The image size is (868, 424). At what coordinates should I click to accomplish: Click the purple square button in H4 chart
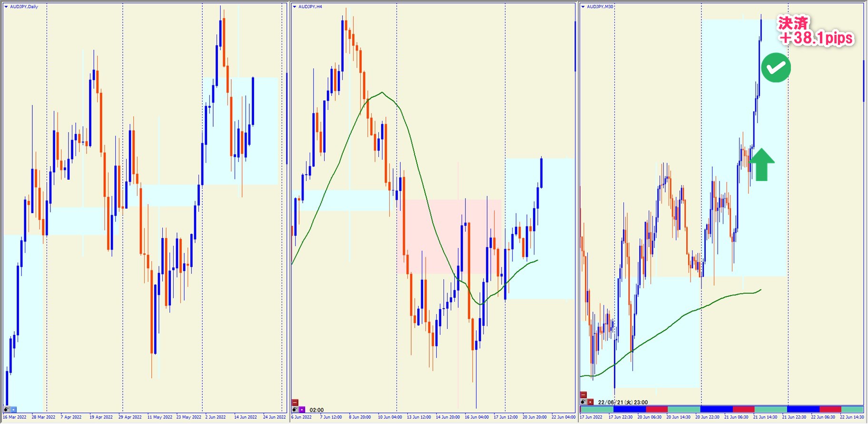coord(302,409)
